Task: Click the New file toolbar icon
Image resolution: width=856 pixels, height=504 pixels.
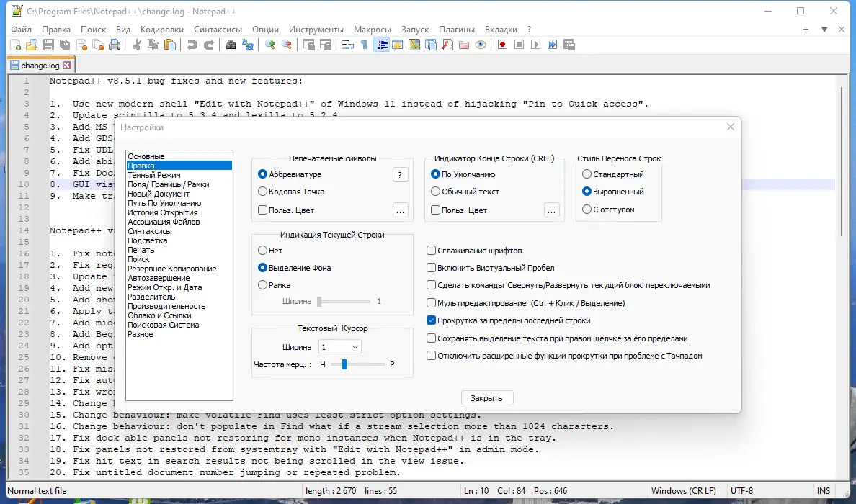Action: tap(15, 45)
